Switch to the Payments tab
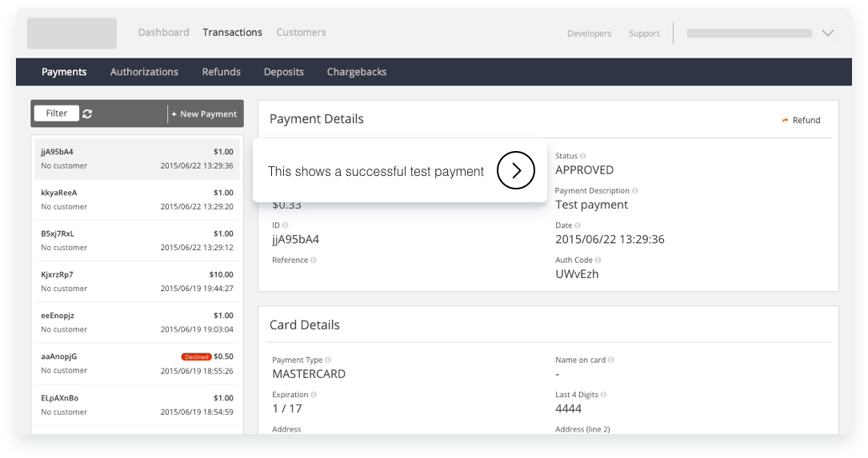This screenshot has width=868, height=458. point(64,72)
